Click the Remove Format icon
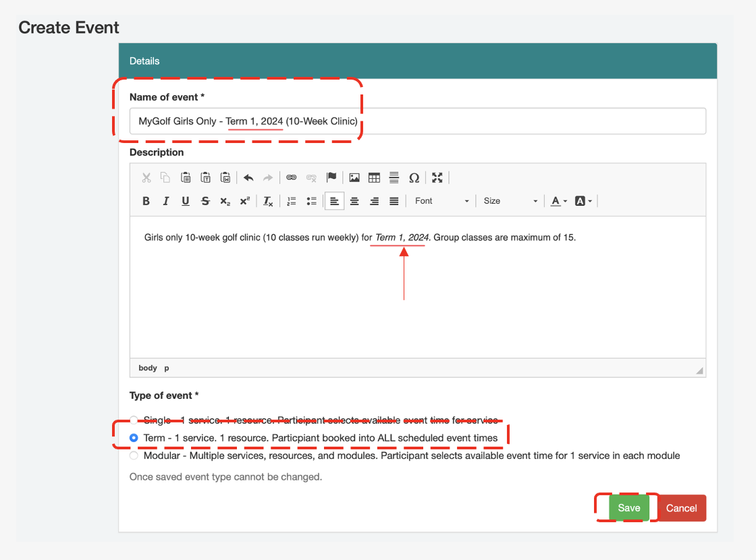The image size is (756, 560). (268, 201)
